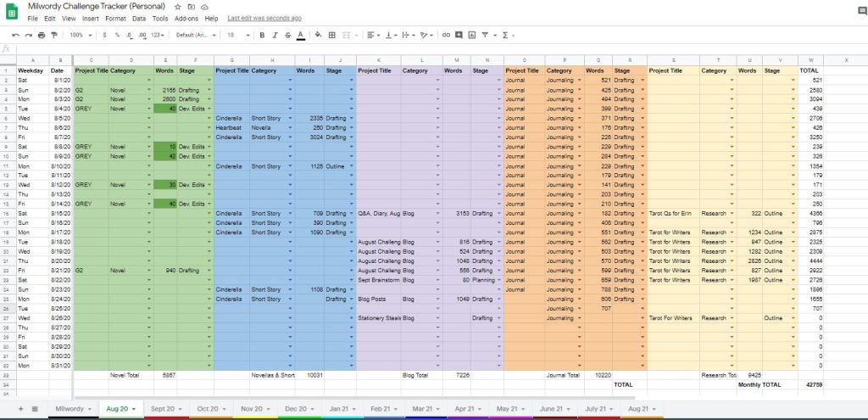Screen dimensions: 868x420
Task: Toggle strikethrough formatting
Action: [x=287, y=35]
